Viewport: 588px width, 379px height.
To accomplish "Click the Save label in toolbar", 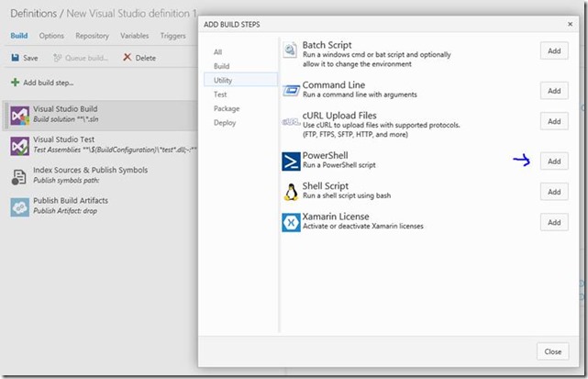I will [30, 58].
